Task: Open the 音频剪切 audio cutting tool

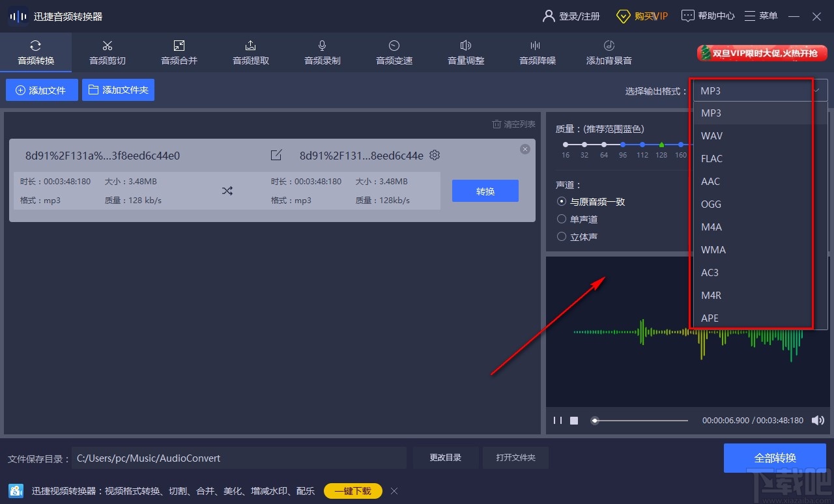Action: coord(107,52)
